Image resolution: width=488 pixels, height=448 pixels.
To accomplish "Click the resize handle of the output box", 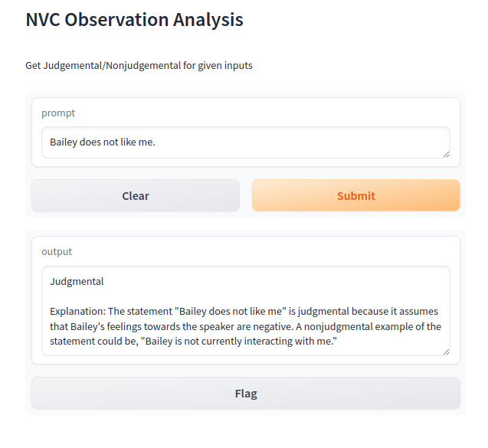I will pyautogui.click(x=446, y=352).
